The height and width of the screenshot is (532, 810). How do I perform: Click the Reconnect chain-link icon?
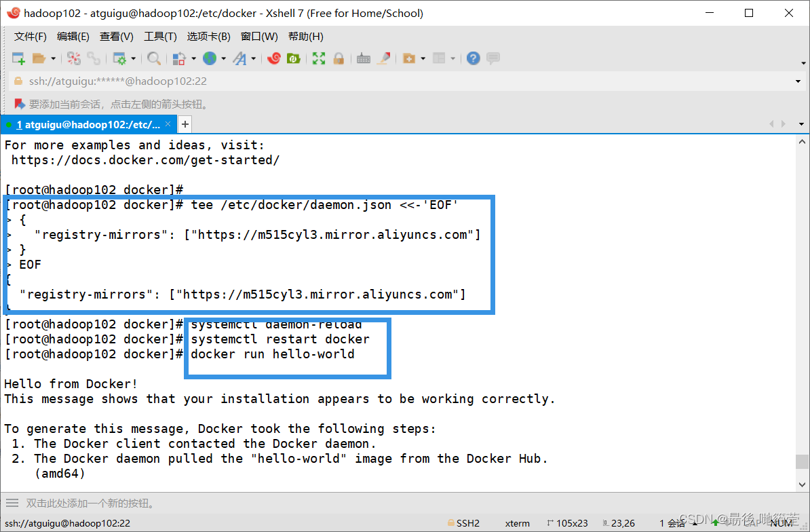tap(94, 58)
